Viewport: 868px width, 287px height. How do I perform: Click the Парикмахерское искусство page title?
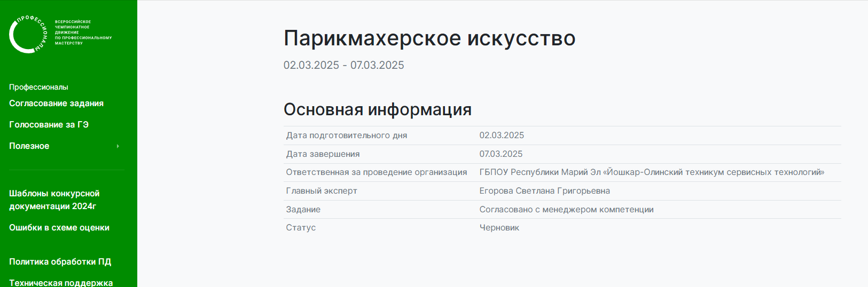pos(429,38)
